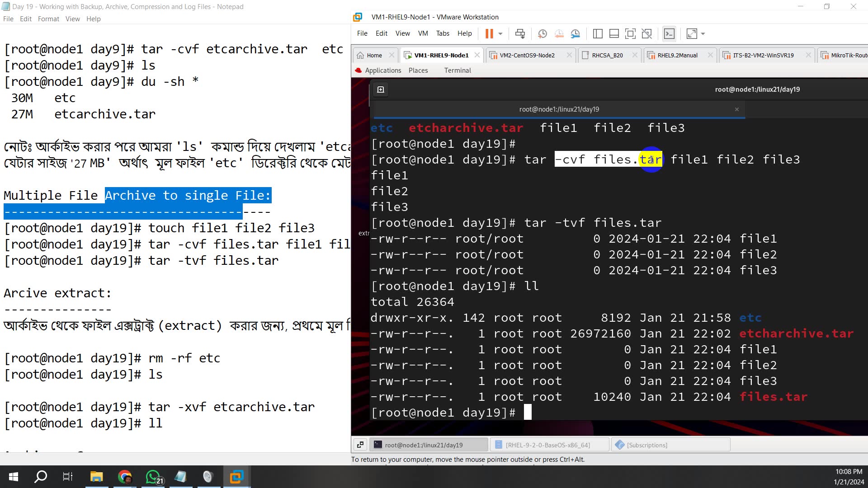Revert virtual machine to snapshot icon
This screenshot has height=488, width=868.
click(x=559, y=33)
